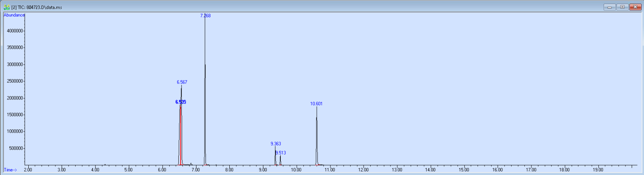Click the 12.00 time axis label
Screen dimensions: 644x175
363,169
